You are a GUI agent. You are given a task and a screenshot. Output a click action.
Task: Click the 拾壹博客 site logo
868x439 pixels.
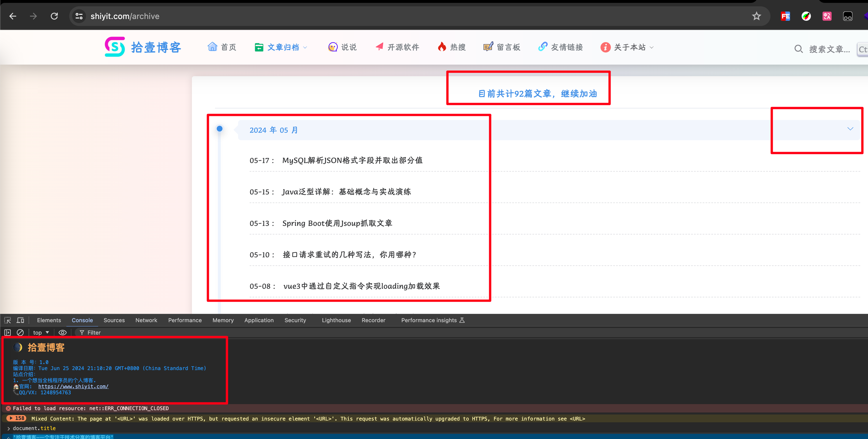pyautogui.click(x=143, y=47)
